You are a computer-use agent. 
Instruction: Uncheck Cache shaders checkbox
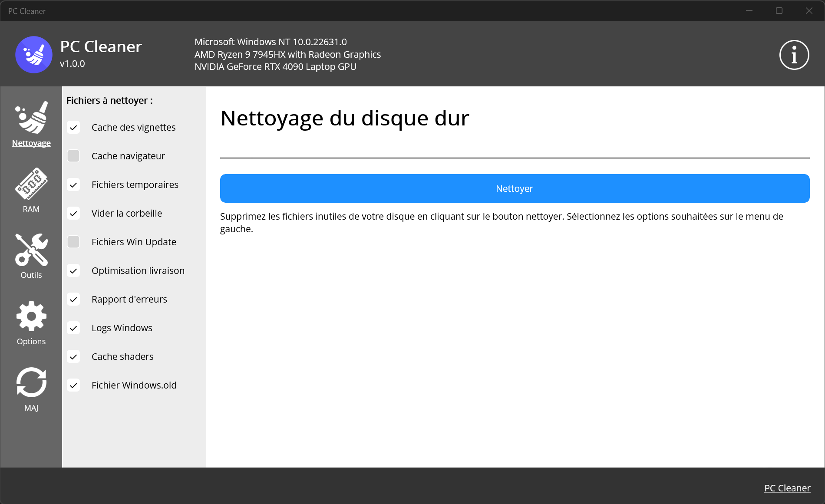tap(73, 356)
